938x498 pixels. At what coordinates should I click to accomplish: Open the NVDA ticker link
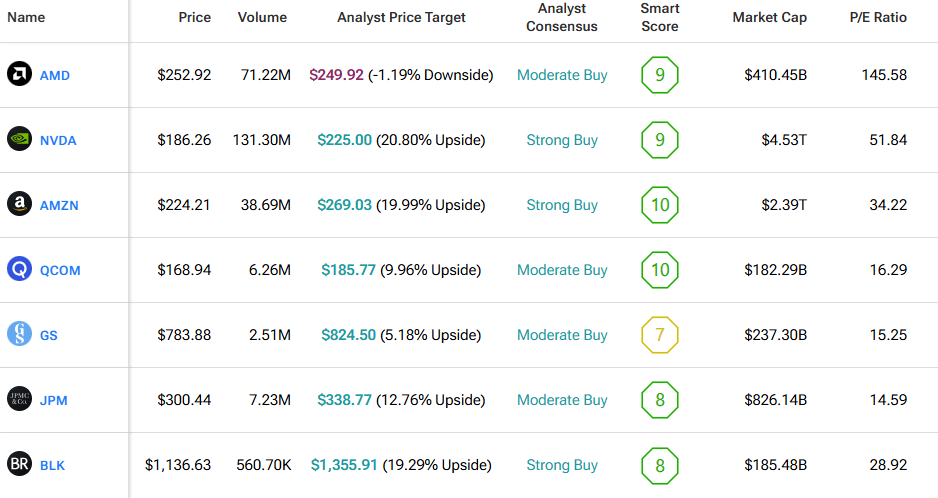[58, 141]
